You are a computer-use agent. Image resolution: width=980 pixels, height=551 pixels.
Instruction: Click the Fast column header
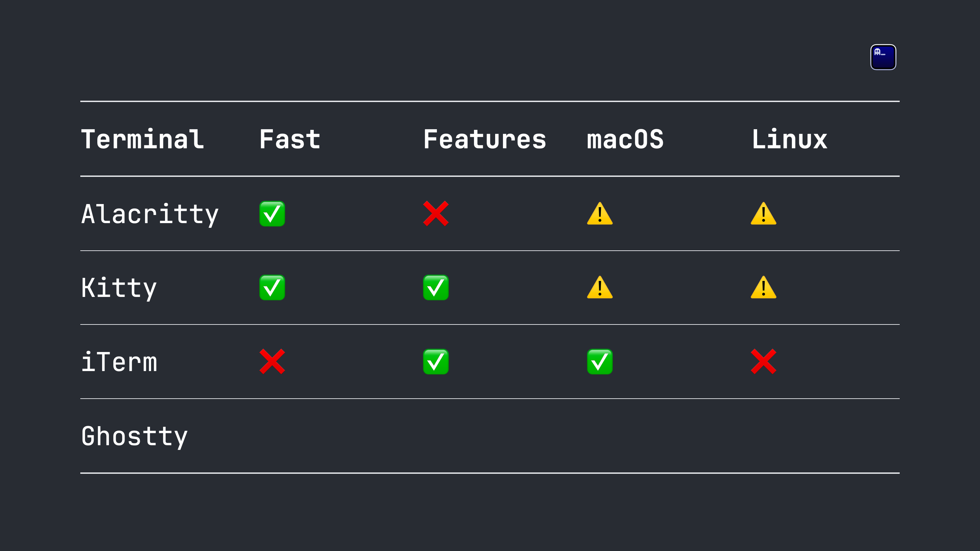click(x=290, y=139)
